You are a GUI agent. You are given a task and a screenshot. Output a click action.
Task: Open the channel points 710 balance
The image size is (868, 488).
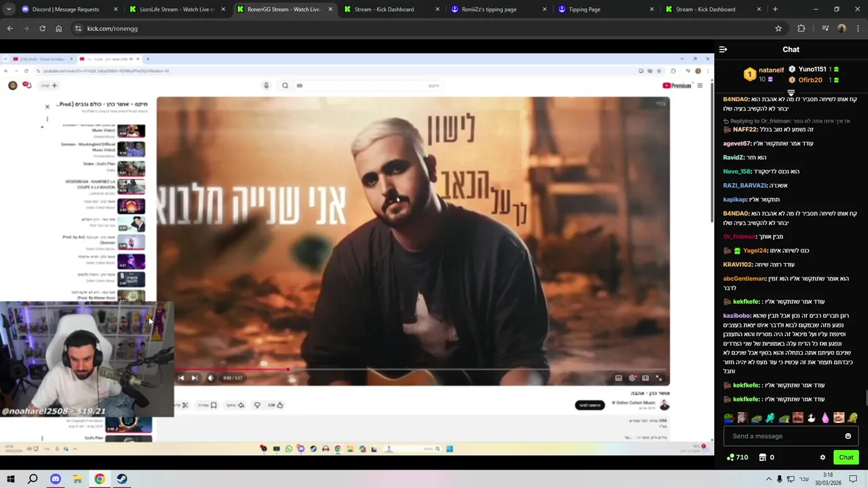pos(736,457)
